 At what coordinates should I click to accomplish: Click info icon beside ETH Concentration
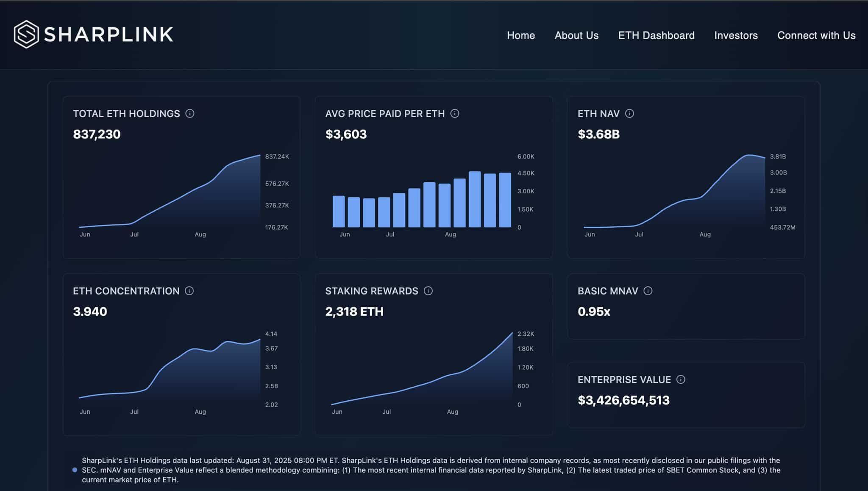point(189,291)
